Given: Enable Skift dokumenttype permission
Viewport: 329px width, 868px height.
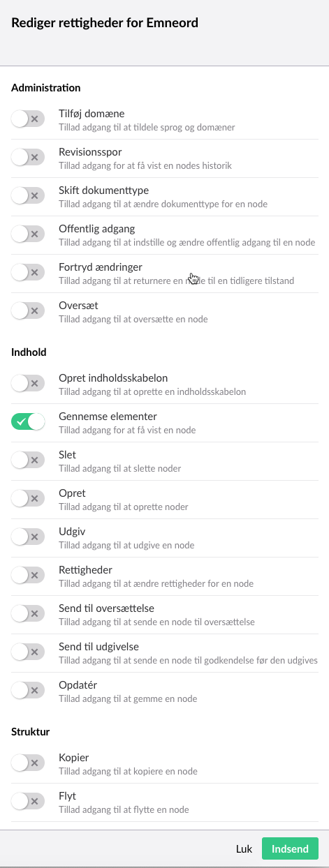Looking at the screenshot, I should coord(28,196).
